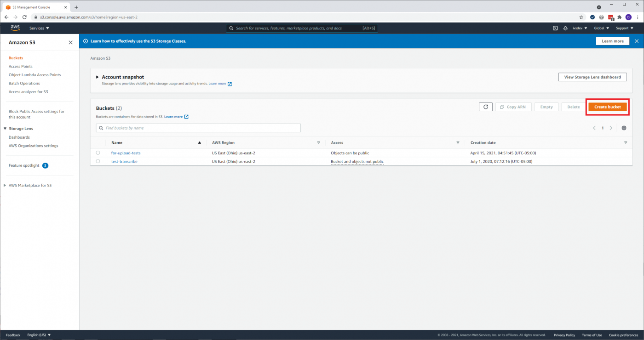Click Objects can be public access status

(x=350, y=153)
